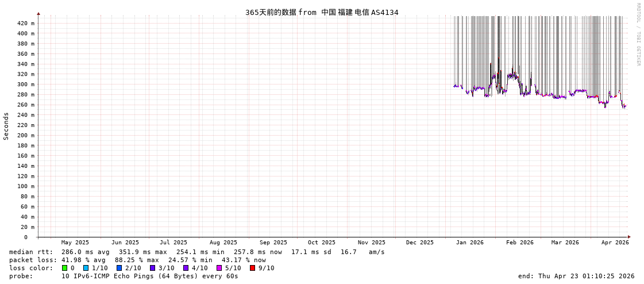This screenshot has height=284, width=644.
Task: Click the packet loss 41.98 % avg value
Action: click(x=83, y=260)
